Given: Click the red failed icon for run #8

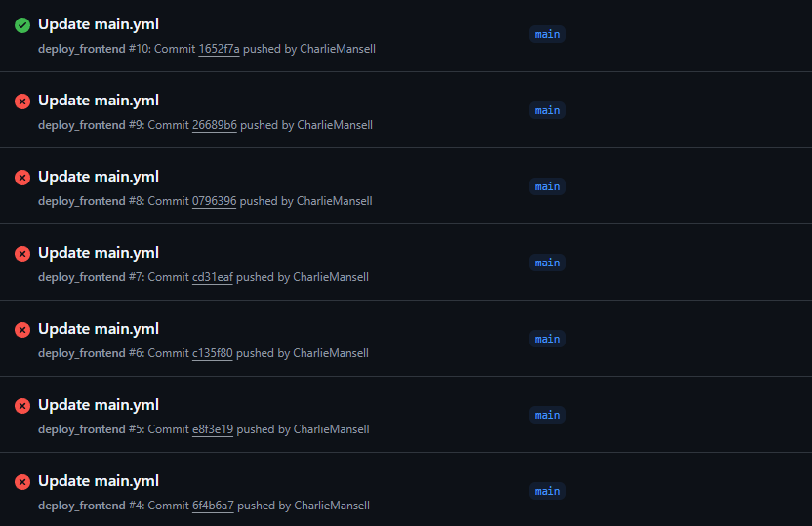Looking at the screenshot, I should tap(22, 177).
